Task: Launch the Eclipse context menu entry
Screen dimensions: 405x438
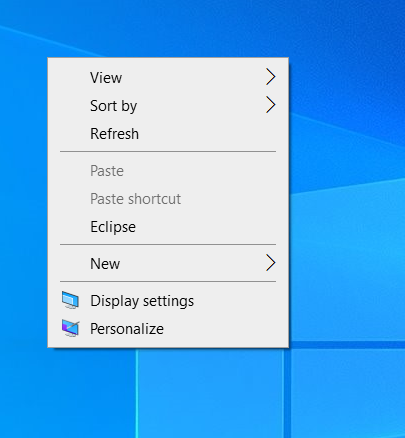Action: coord(168,227)
